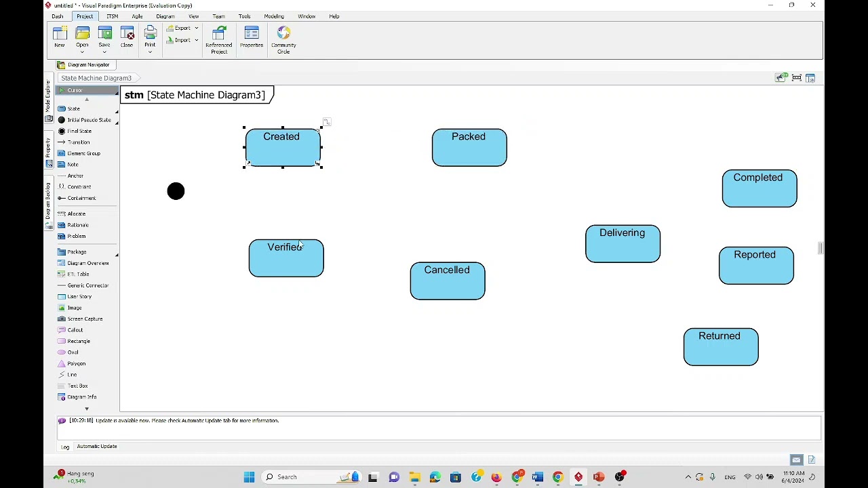Select the Cancelled state shape
The height and width of the screenshot is (488, 868).
(x=448, y=281)
